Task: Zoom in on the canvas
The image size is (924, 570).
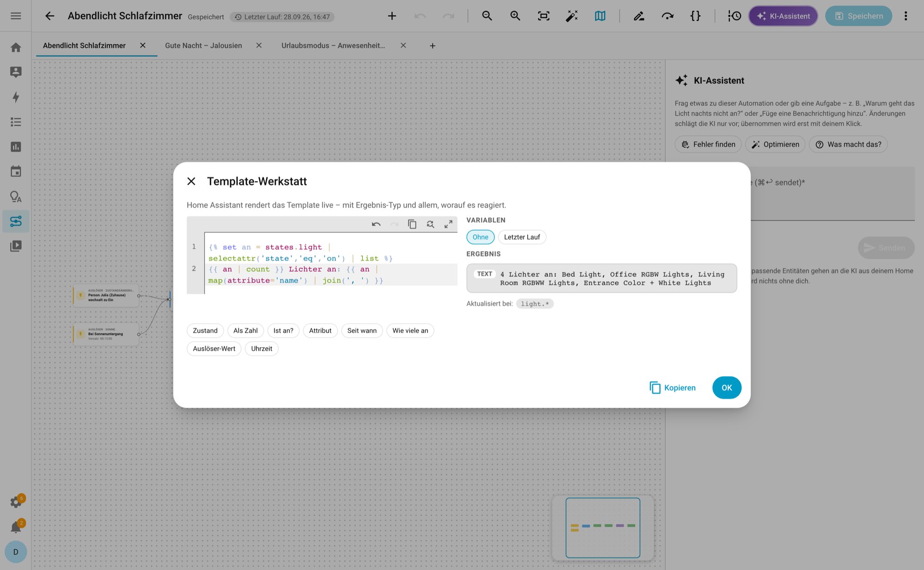Action: [x=515, y=16]
